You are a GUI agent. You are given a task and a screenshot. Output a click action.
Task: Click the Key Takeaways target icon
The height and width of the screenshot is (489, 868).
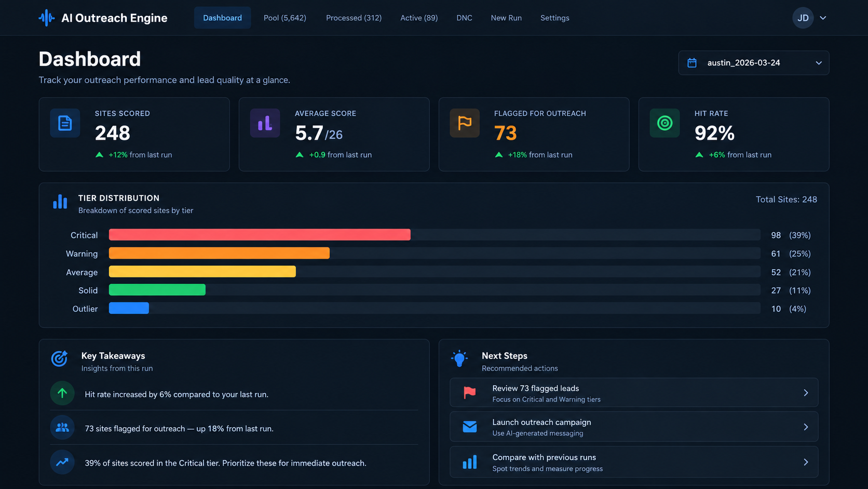click(x=60, y=358)
